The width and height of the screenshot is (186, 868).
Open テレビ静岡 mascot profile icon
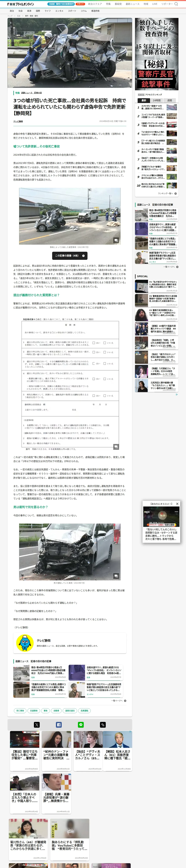point(25,643)
